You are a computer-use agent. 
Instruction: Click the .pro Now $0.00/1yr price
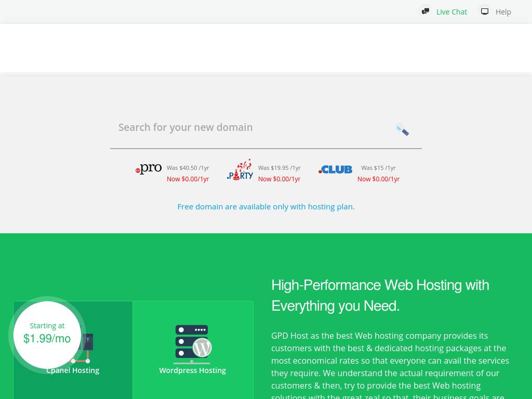[x=188, y=179]
